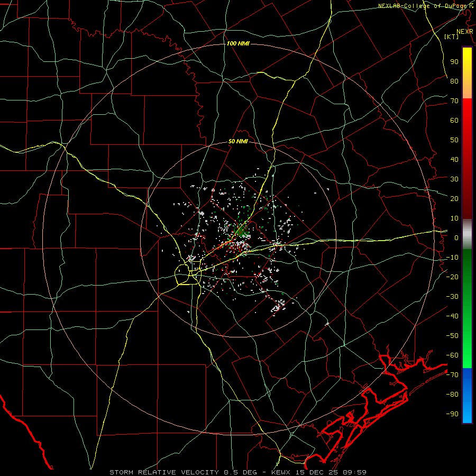
Task: Click the "60" value on the velocity scale
Action: 454,120
